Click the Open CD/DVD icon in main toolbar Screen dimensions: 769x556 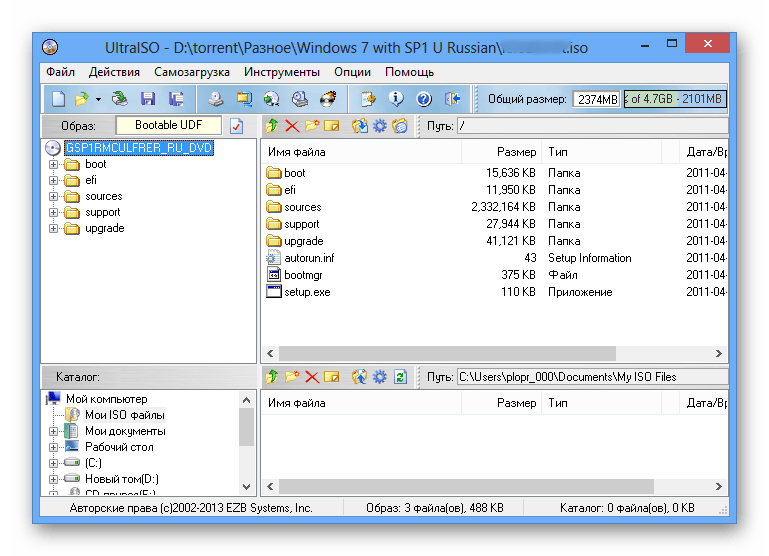[x=120, y=99]
